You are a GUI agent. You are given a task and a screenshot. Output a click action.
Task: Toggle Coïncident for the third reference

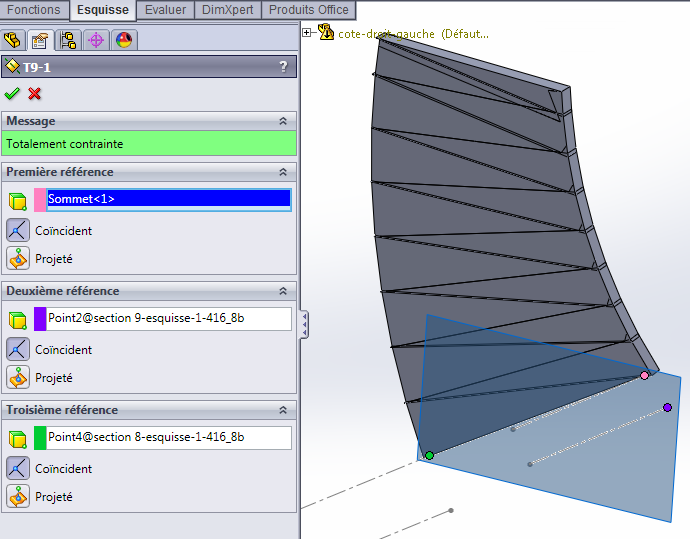pyautogui.click(x=18, y=468)
